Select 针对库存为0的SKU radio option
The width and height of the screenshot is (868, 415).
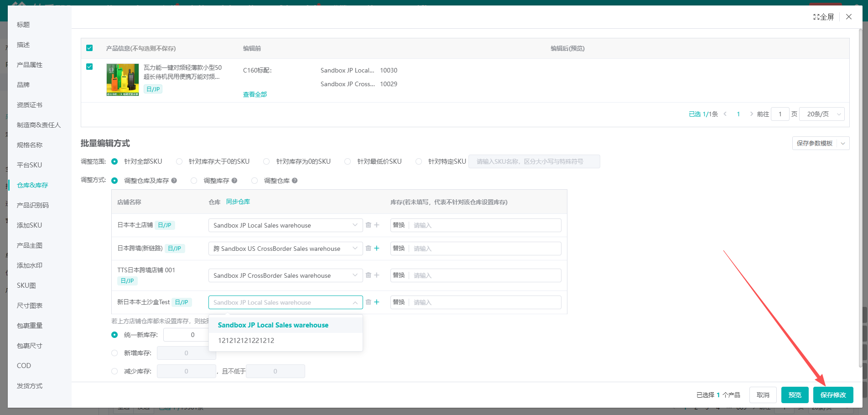pos(266,161)
